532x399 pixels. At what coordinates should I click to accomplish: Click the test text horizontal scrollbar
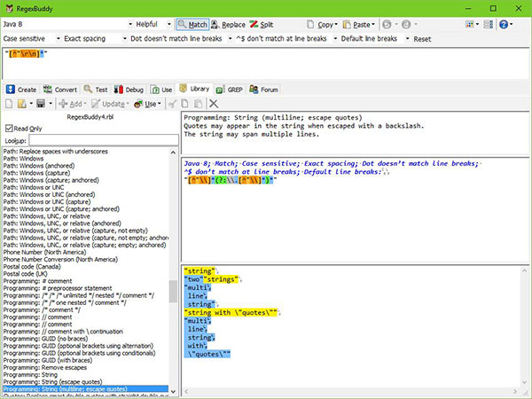click(x=351, y=391)
